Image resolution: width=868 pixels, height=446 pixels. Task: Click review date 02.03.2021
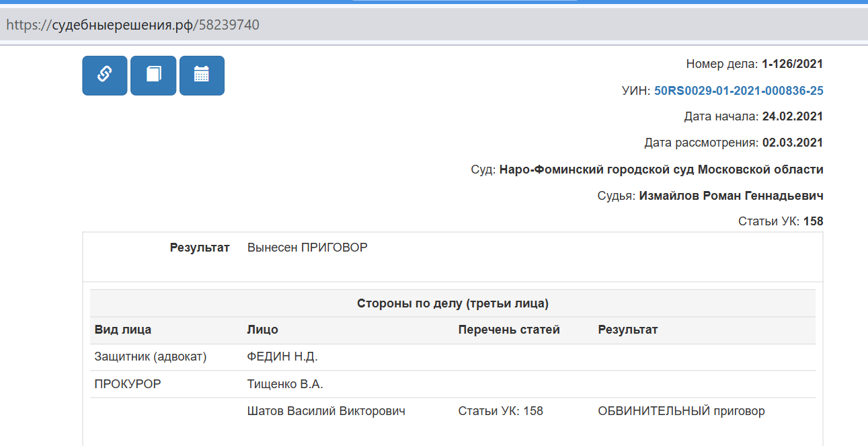[792, 143]
